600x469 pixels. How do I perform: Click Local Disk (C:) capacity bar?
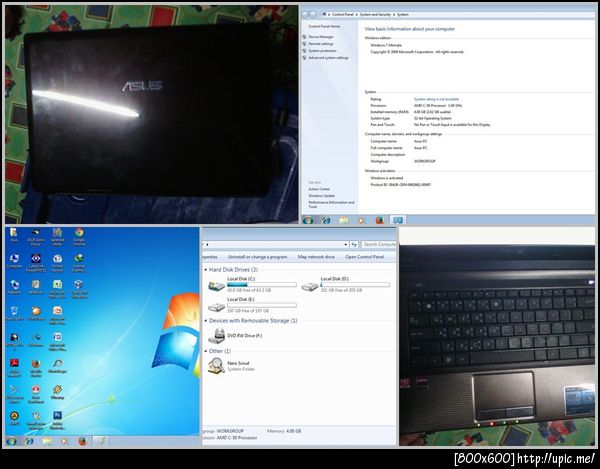click(x=262, y=285)
